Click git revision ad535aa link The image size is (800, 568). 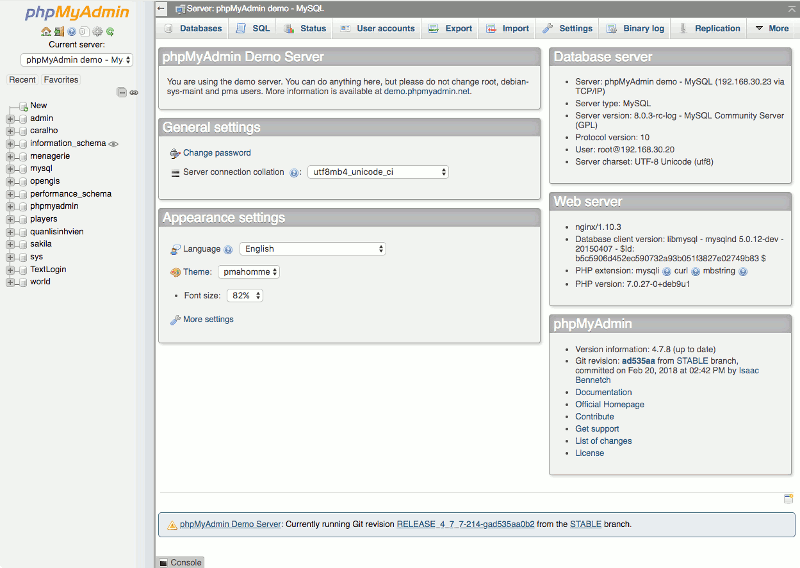click(638, 361)
